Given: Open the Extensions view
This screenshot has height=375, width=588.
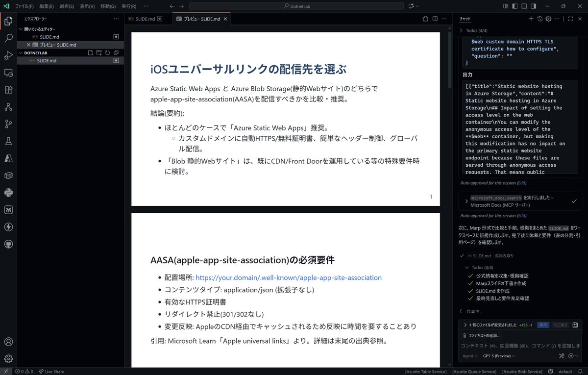Looking at the screenshot, I should [x=8, y=90].
